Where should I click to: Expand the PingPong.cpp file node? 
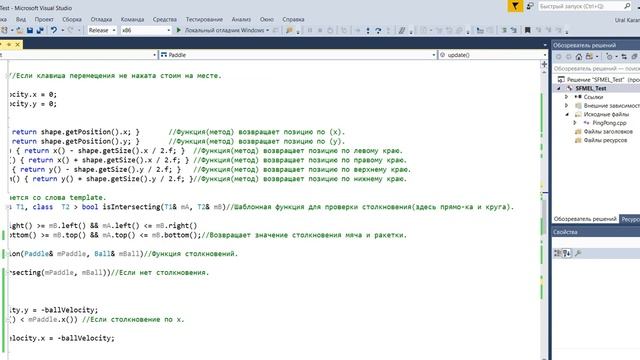click(x=575, y=123)
